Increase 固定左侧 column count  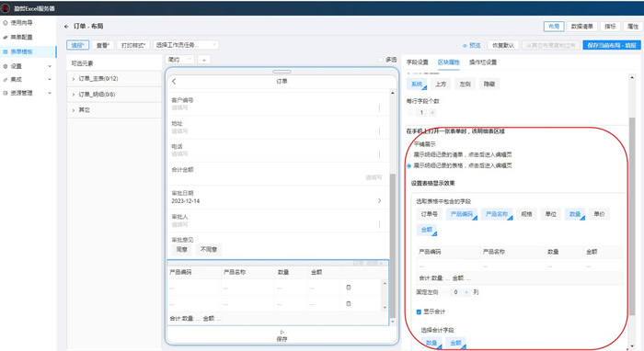(466, 292)
